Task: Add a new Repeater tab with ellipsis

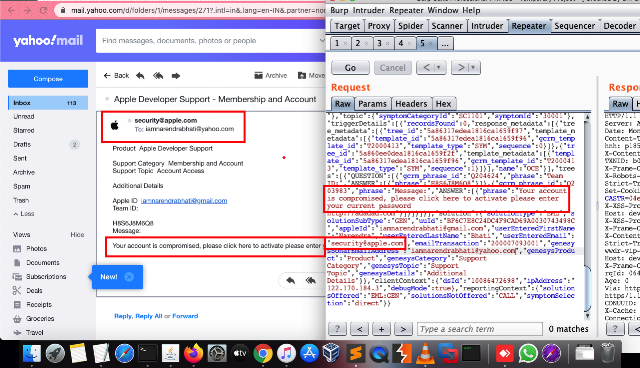Action: coord(445,43)
